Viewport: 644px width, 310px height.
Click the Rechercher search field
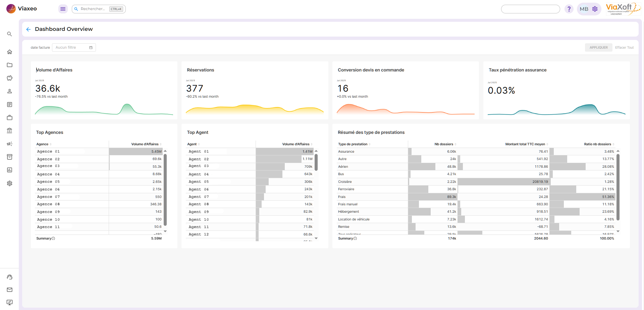99,9
